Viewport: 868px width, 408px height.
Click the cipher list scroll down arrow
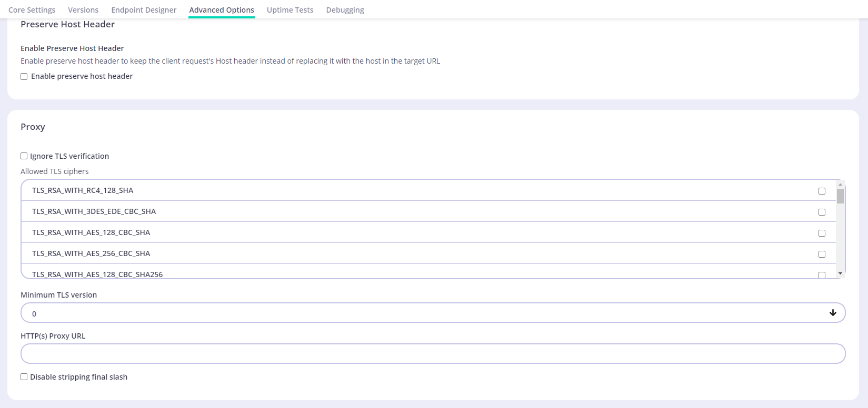(840, 273)
